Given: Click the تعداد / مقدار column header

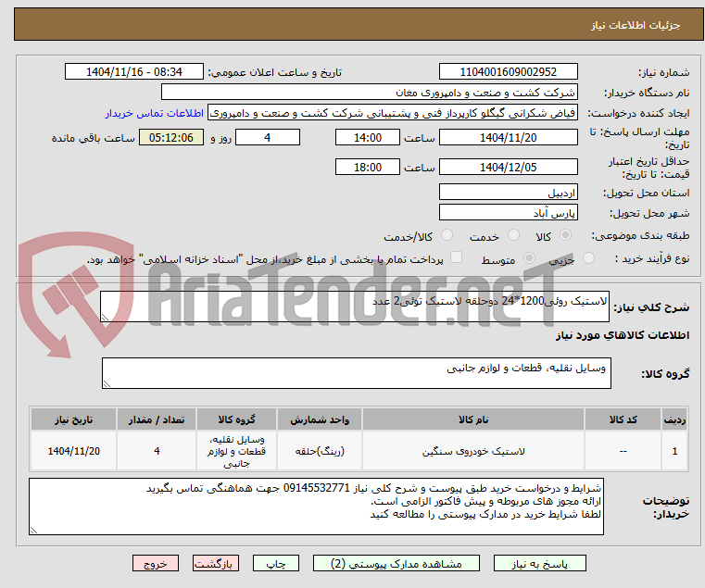Looking at the screenshot, I should pyautogui.click(x=157, y=419).
